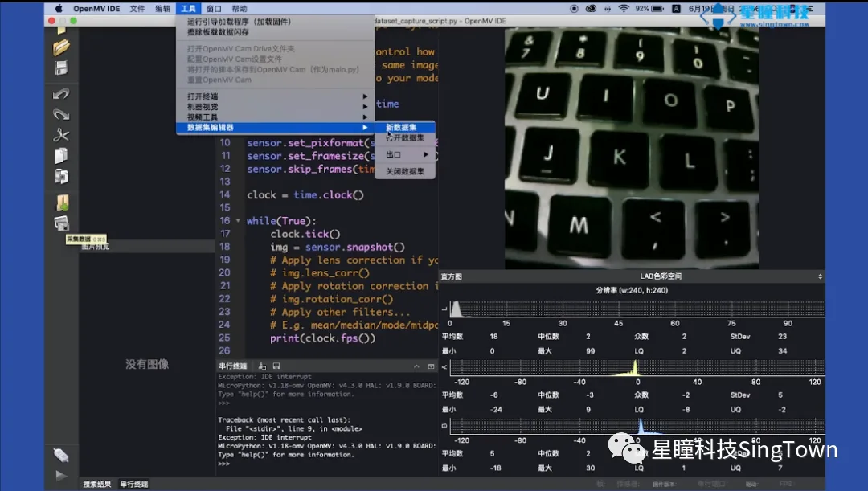
Task: Click the 直方图 panel title
Action: [x=451, y=276]
